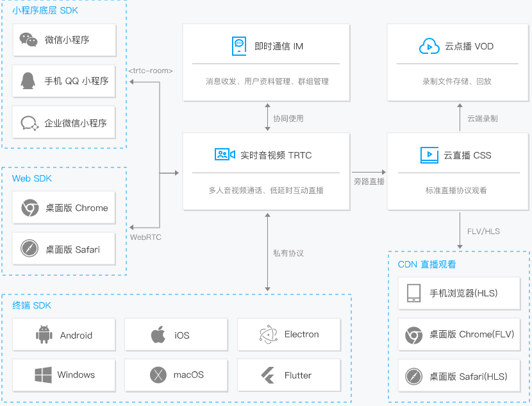Click the 终端 SDK heading

tap(31, 305)
